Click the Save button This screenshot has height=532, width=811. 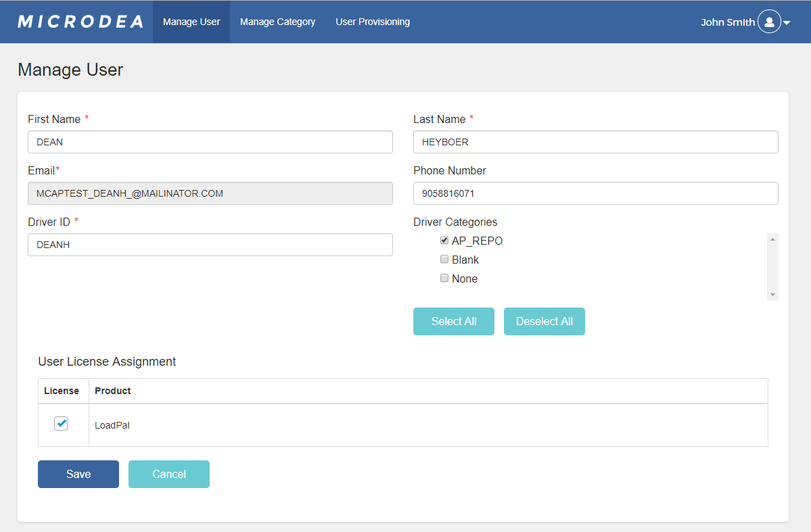point(78,474)
